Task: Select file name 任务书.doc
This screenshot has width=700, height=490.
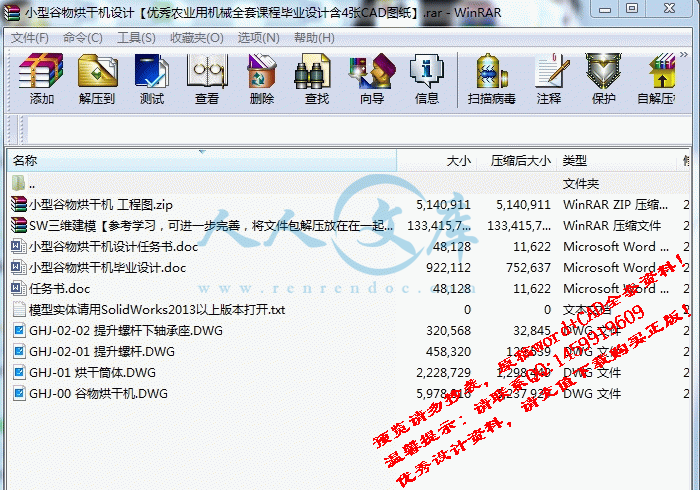Action: click(59, 288)
